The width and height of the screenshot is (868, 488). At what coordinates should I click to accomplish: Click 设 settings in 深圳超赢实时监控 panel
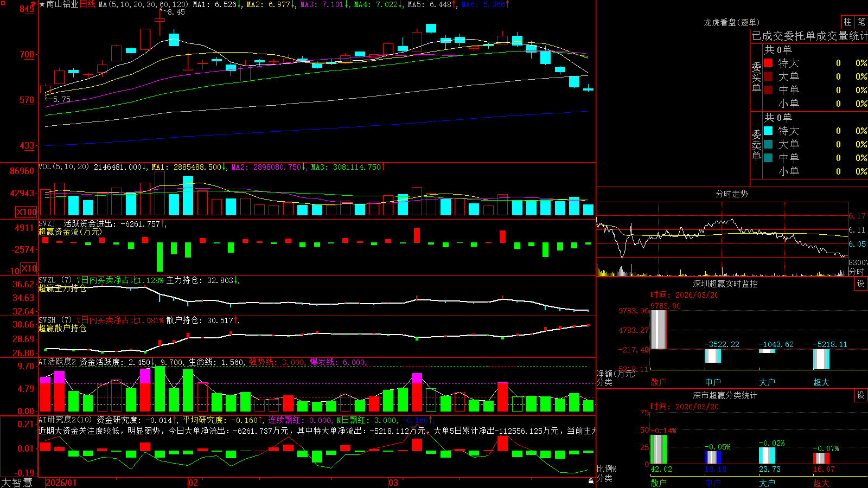(861, 284)
